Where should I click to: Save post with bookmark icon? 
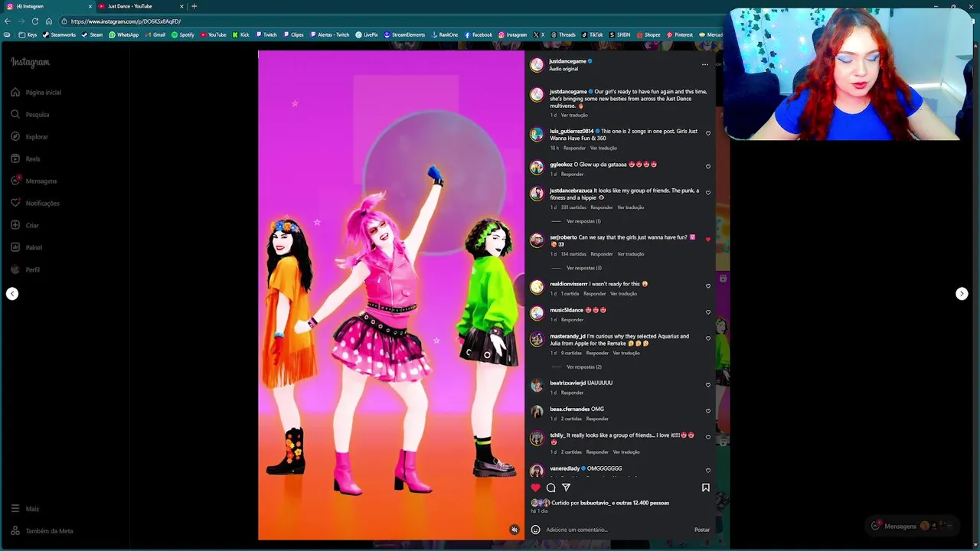705,487
